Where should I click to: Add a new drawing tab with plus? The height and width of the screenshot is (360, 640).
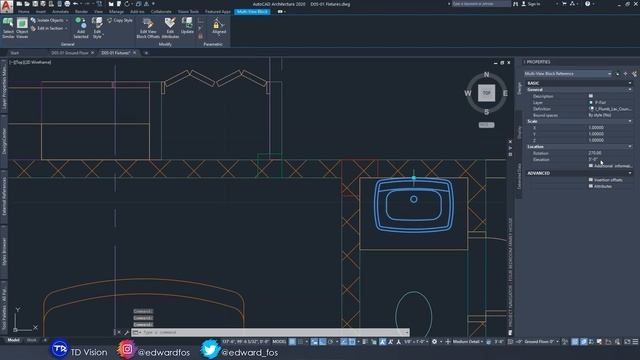coord(146,53)
